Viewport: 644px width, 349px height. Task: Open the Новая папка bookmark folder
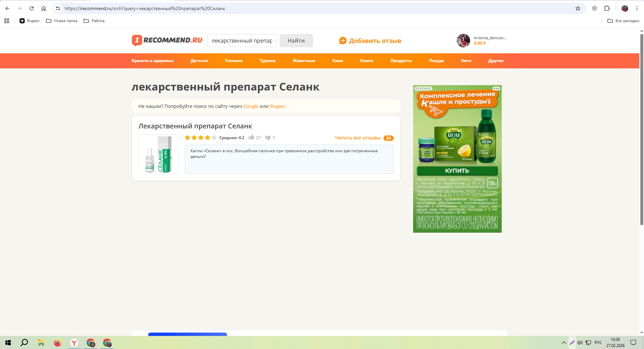[62, 21]
